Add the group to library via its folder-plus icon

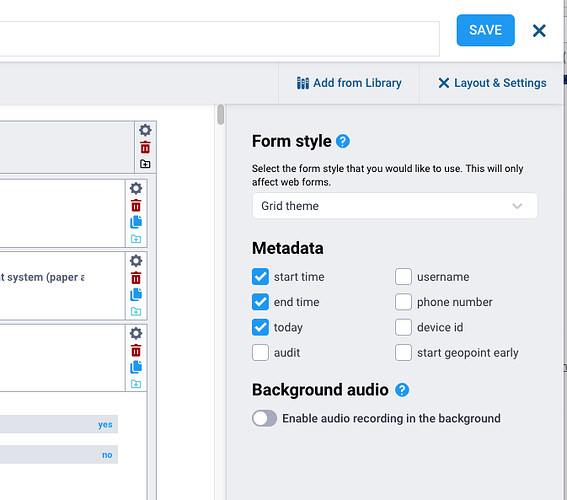tap(145, 164)
